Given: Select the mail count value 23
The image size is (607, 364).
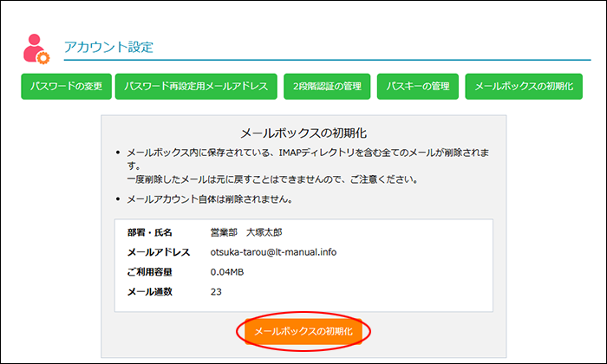Looking at the screenshot, I should click(216, 291).
